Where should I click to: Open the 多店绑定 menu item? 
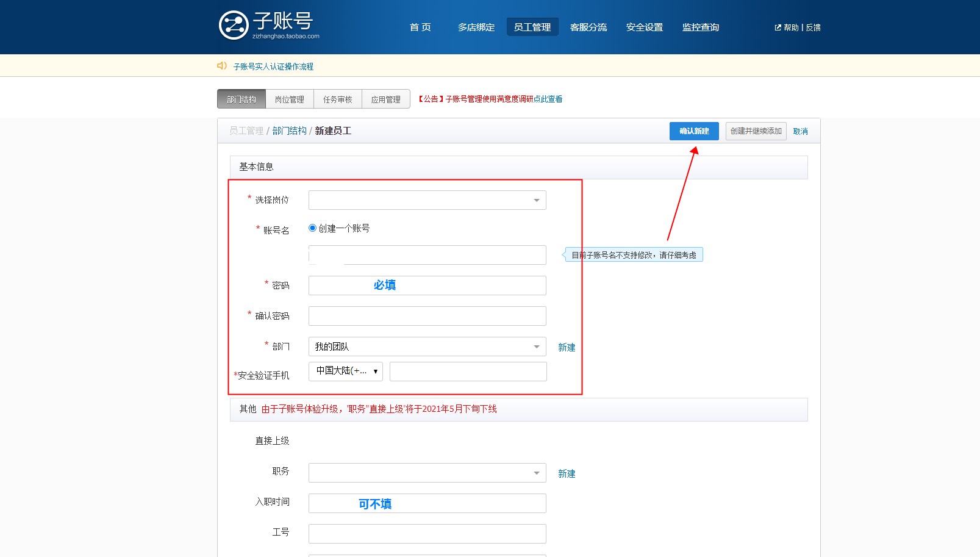pos(476,27)
